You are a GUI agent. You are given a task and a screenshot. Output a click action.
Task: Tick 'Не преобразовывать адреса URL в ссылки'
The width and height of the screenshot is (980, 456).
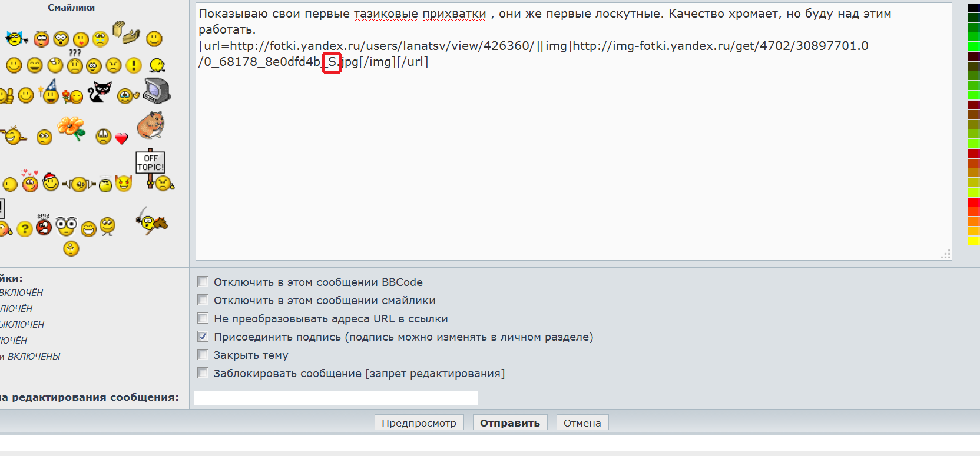pyautogui.click(x=203, y=318)
